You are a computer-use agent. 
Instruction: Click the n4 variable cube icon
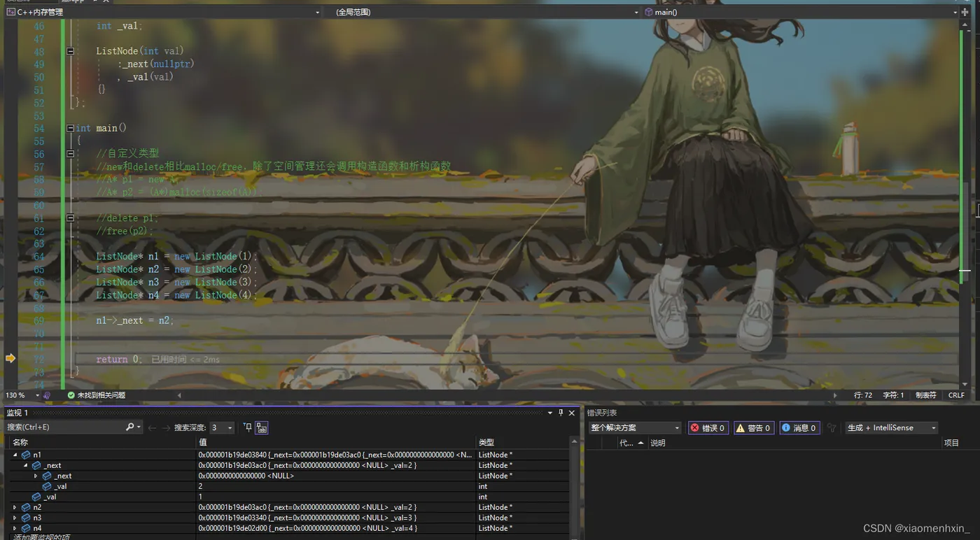(x=26, y=528)
